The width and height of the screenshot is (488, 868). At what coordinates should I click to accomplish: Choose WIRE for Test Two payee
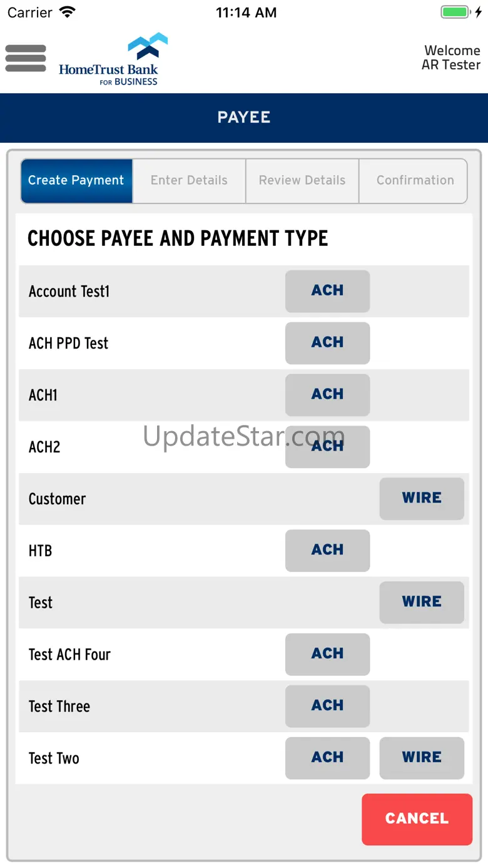pos(422,758)
